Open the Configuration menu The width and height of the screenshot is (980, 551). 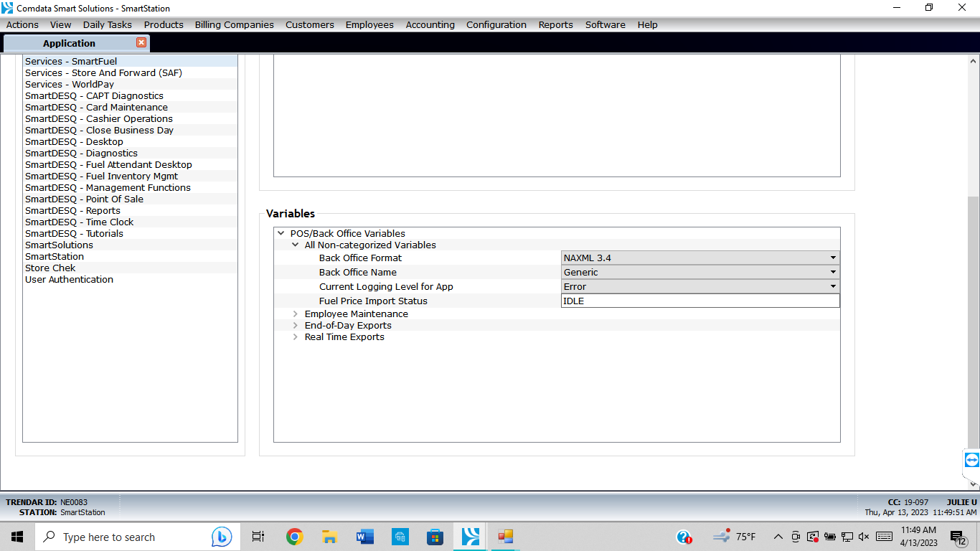[x=496, y=24]
